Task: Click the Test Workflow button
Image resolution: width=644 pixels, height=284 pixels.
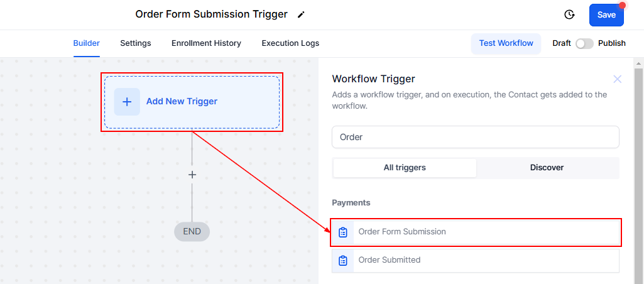Action: point(506,43)
